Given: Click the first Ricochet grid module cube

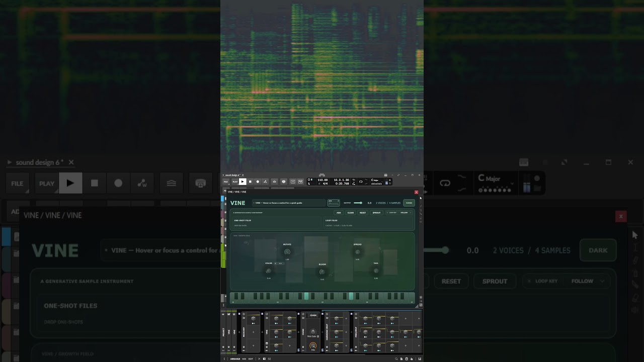Looking at the screenshot, I should pos(253,319).
